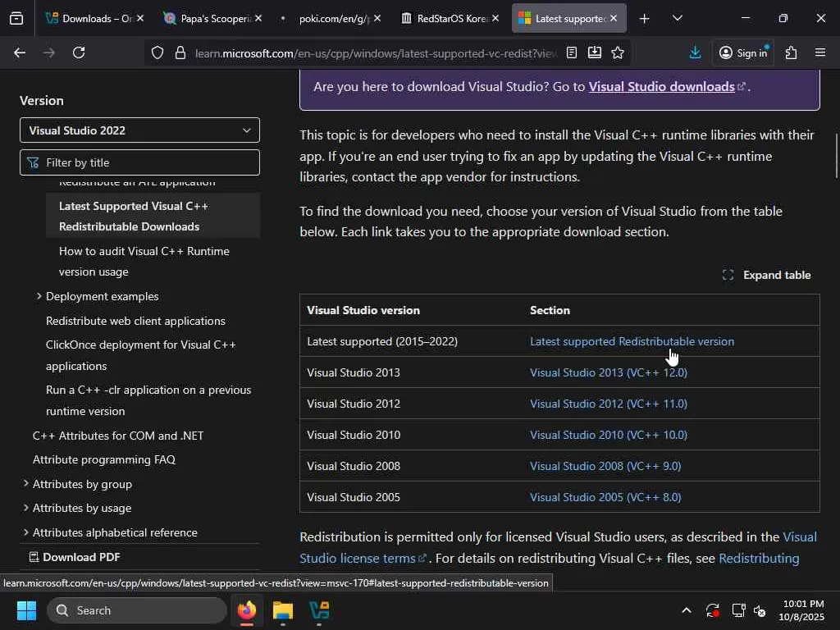Open Visual Studio 2022 version dropdown
The image size is (840, 630).
coord(139,130)
